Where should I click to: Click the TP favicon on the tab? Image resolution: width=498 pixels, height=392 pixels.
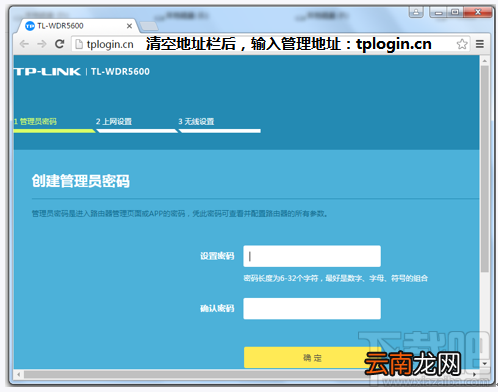(x=30, y=26)
